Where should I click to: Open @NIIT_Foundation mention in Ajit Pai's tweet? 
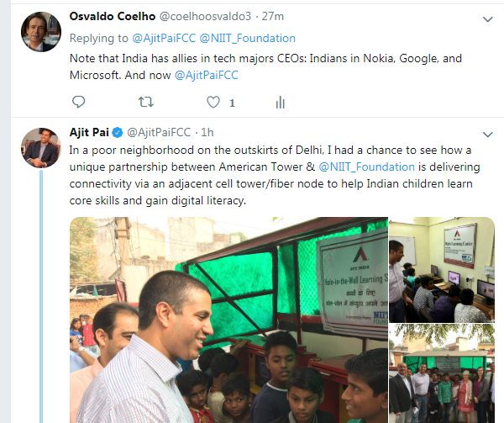(367, 167)
